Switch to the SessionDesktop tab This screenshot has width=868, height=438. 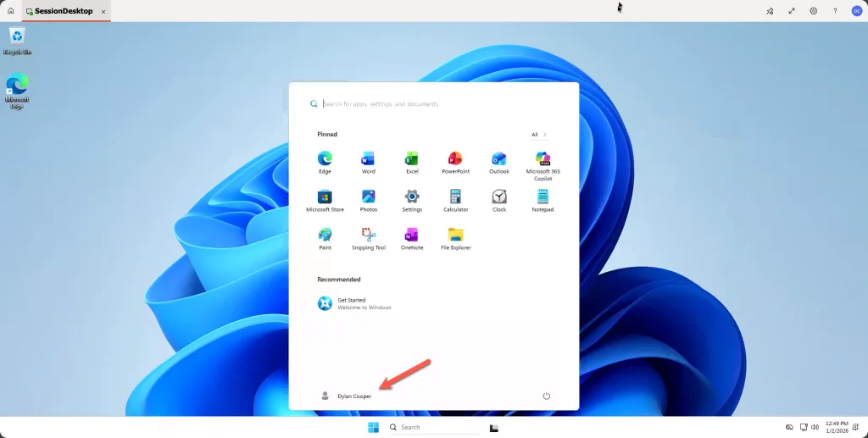(x=64, y=11)
